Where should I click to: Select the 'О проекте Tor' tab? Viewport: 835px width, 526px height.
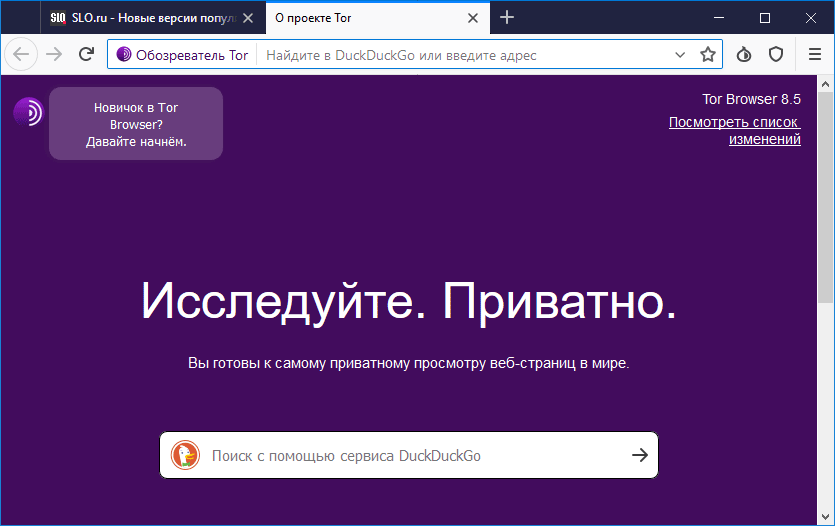378,18
